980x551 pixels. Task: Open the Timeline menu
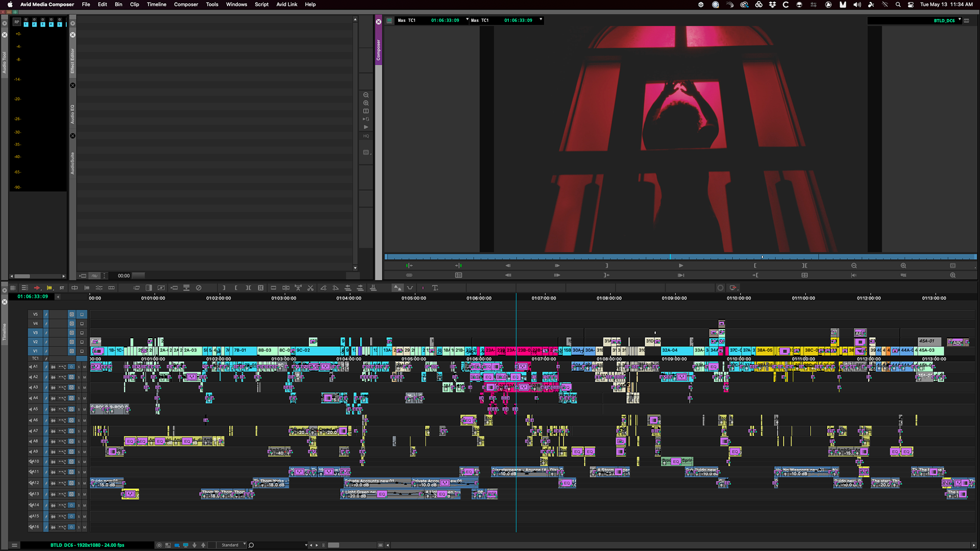[x=156, y=5]
